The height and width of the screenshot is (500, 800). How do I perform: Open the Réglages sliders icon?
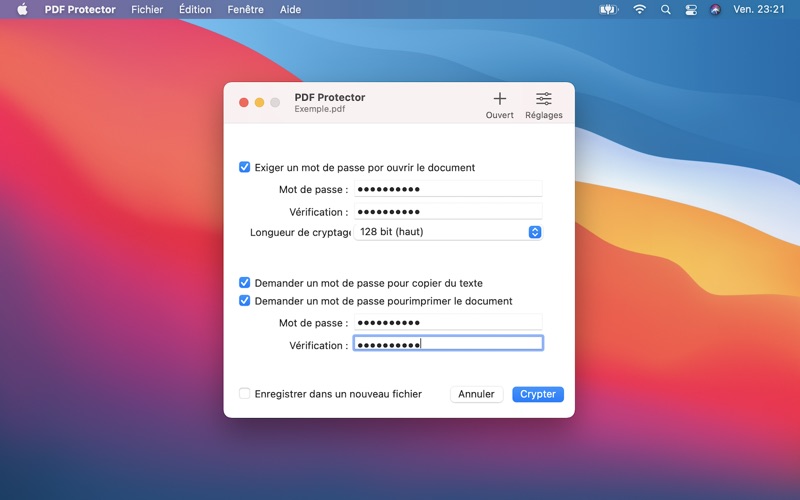(543, 98)
